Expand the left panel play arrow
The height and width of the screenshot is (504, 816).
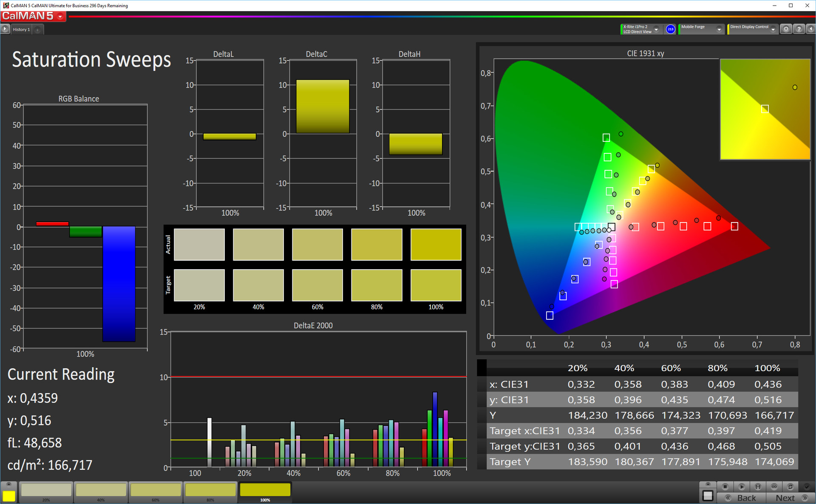point(5,29)
